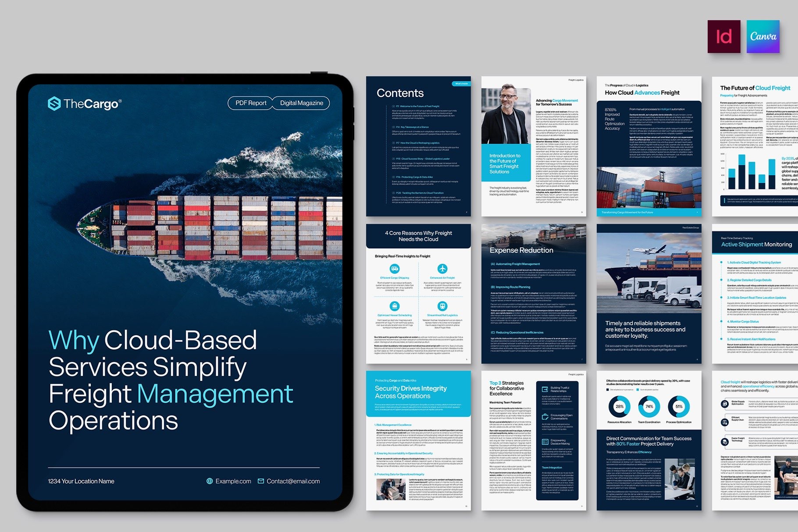Click the globe icon beside Example.com
This screenshot has height=532, width=798.
[210, 481]
